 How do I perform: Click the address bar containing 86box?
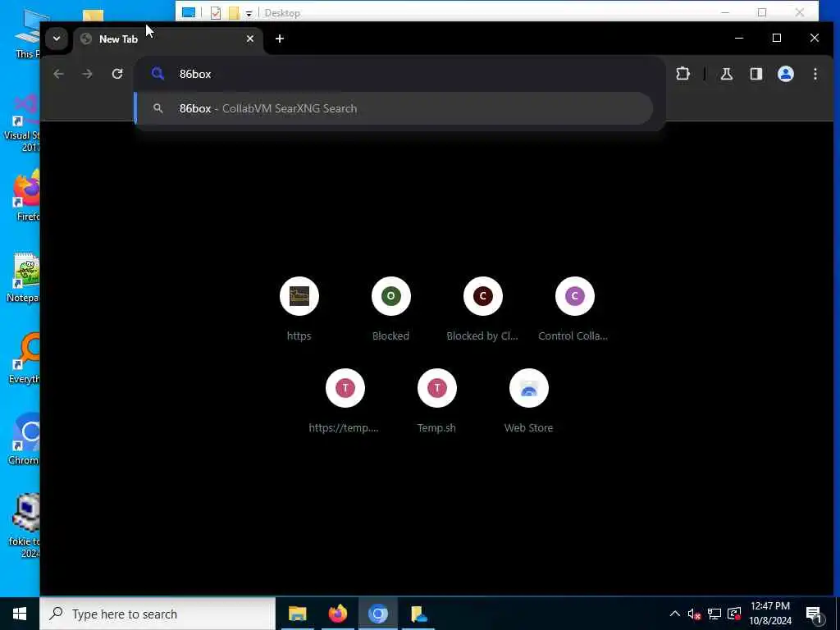click(x=399, y=74)
